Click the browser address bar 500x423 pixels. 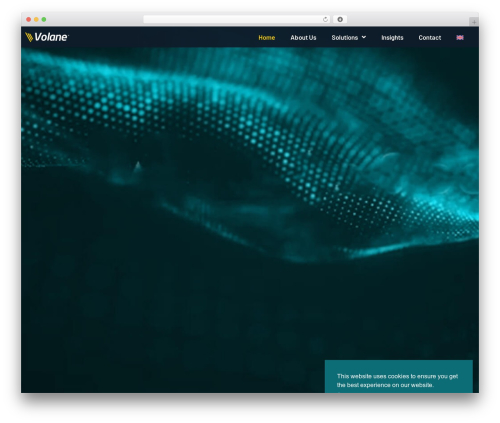click(236, 19)
